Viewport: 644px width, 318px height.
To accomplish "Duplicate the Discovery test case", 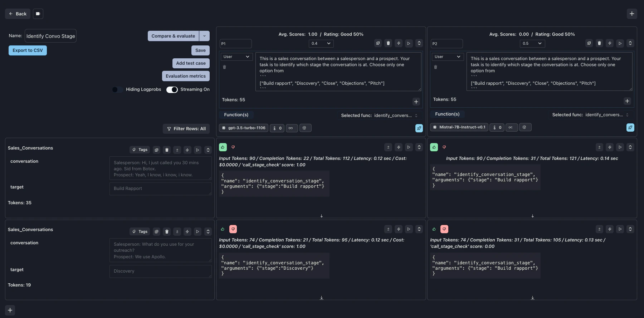I will [x=156, y=232].
